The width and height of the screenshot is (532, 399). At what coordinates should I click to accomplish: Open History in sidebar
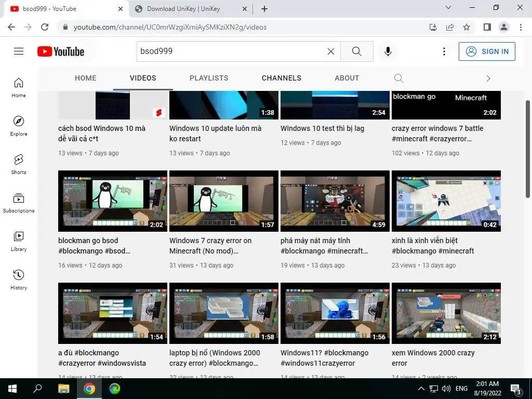[19, 280]
